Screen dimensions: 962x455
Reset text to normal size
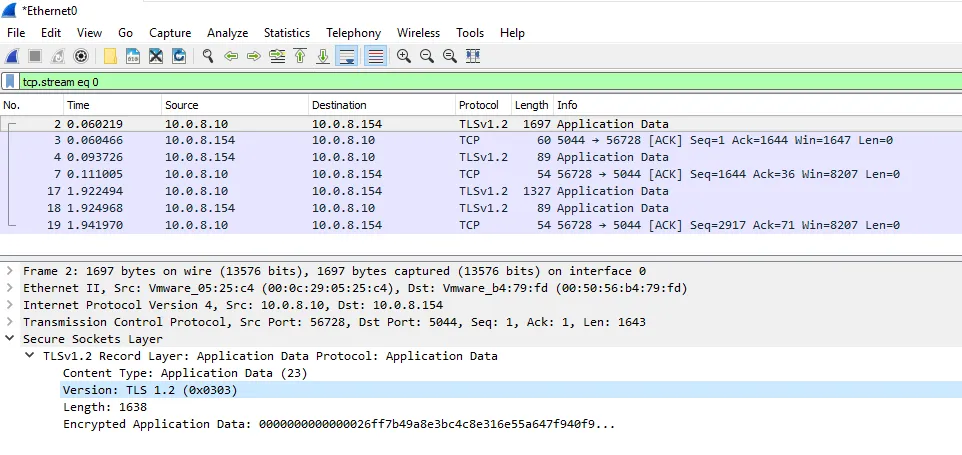coord(450,56)
